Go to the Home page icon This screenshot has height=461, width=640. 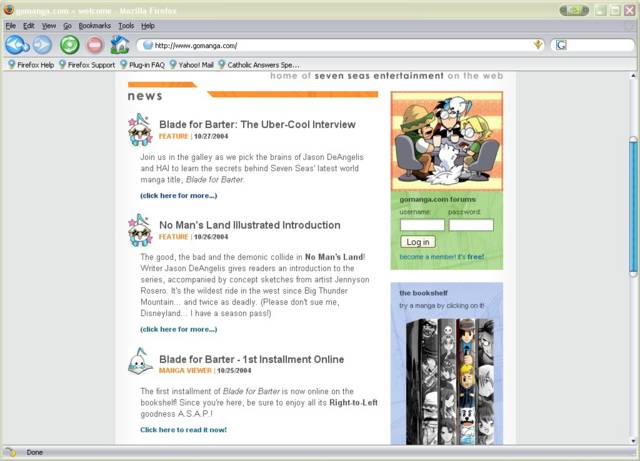click(120, 45)
